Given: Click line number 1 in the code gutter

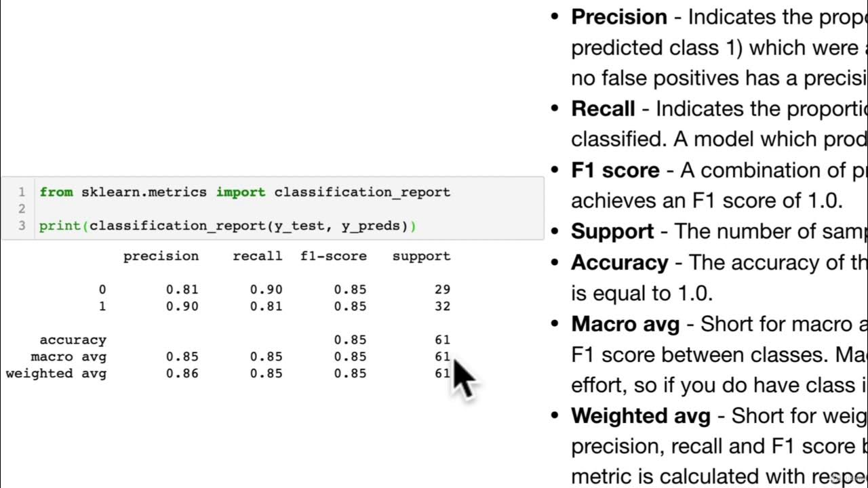Looking at the screenshot, I should coord(21,192).
